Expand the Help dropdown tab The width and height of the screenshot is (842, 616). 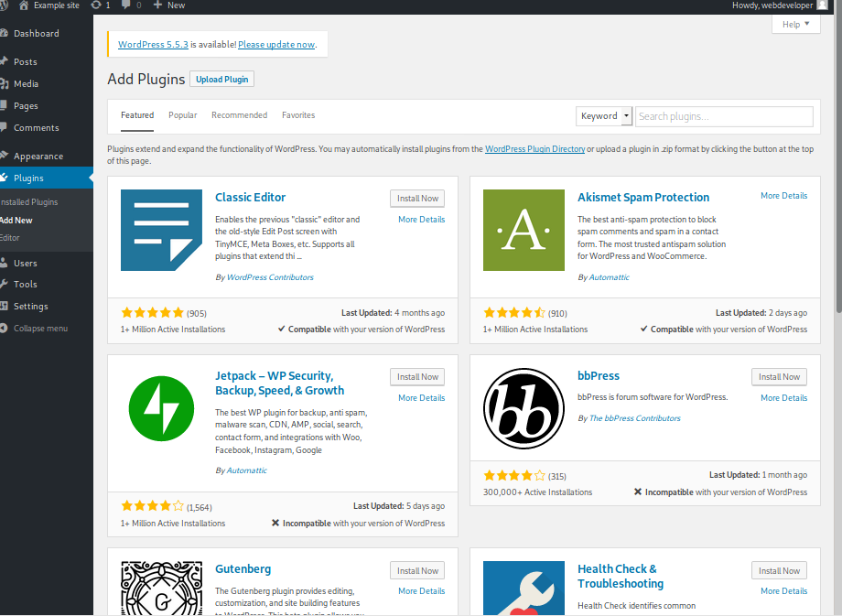796,24
